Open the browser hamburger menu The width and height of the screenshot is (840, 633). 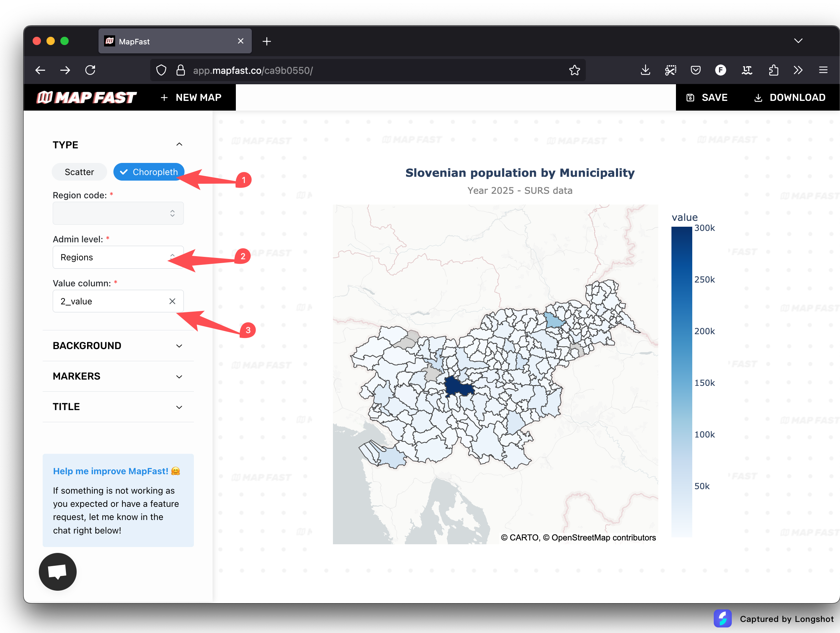(x=823, y=70)
